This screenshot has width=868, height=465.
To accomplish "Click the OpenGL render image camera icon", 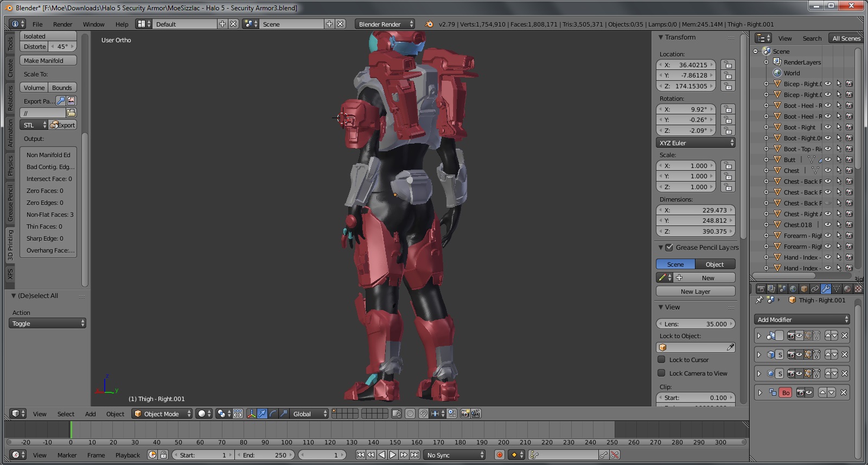I will click(x=465, y=414).
